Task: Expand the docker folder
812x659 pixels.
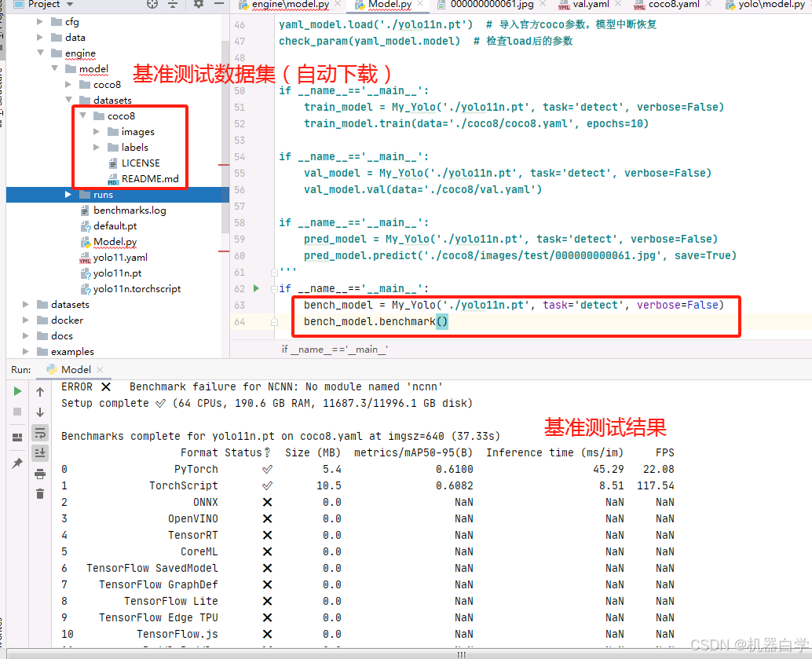Action: point(26,320)
